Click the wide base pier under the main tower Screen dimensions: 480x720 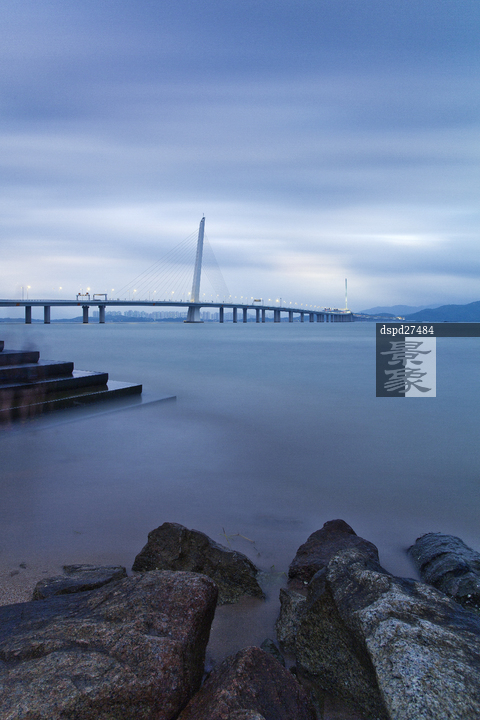pyautogui.click(x=194, y=314)
